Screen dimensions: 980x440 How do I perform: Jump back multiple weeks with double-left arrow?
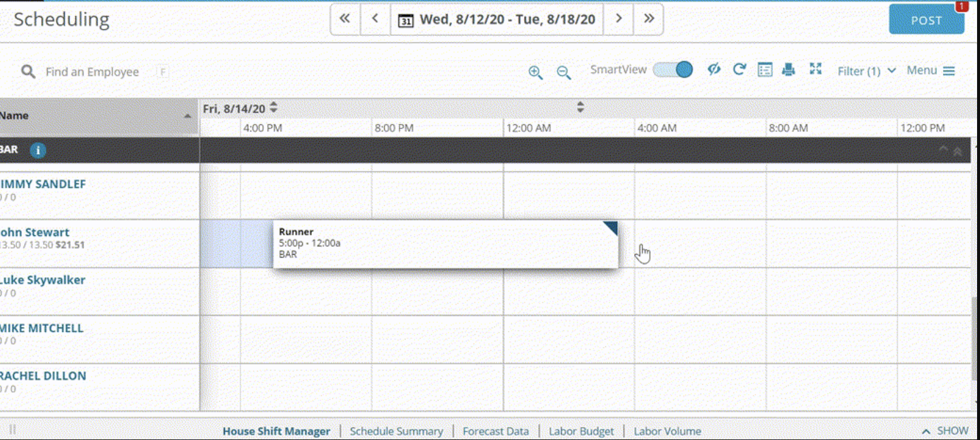click(x=345, y=19)
